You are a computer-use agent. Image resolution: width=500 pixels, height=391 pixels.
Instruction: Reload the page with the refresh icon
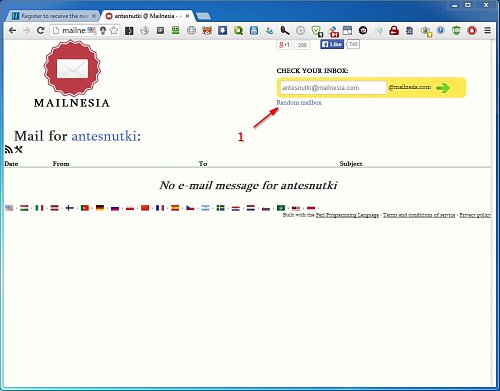(41, 31)
